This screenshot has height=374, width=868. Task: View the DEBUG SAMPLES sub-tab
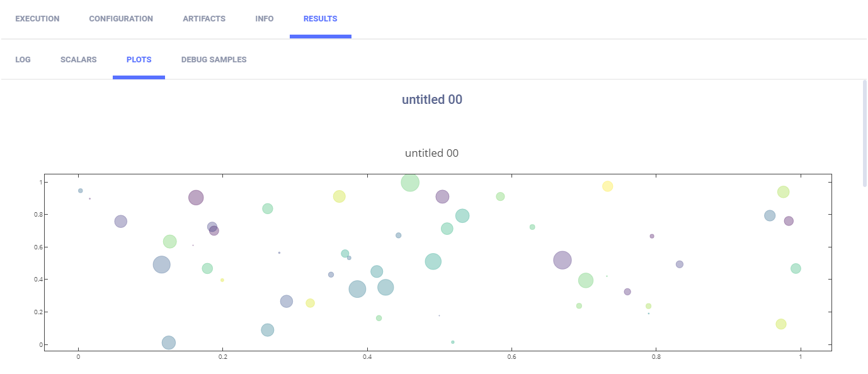click(x=214, y=60)
